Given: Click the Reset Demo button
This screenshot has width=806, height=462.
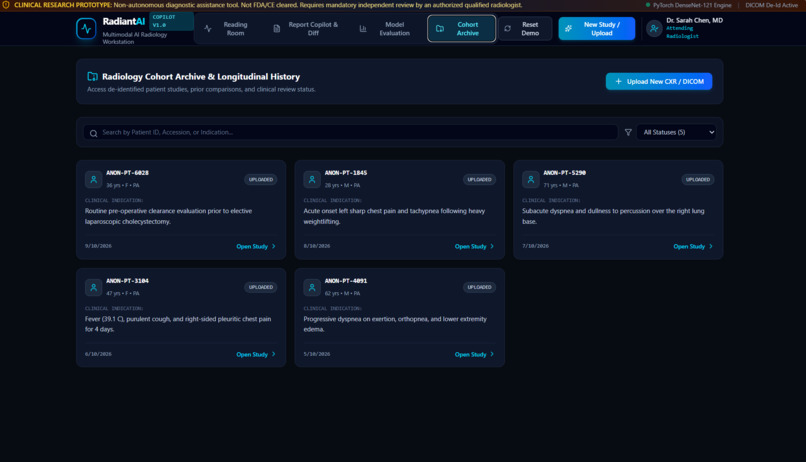Looking at the screenshot, I should click(525, 29).
